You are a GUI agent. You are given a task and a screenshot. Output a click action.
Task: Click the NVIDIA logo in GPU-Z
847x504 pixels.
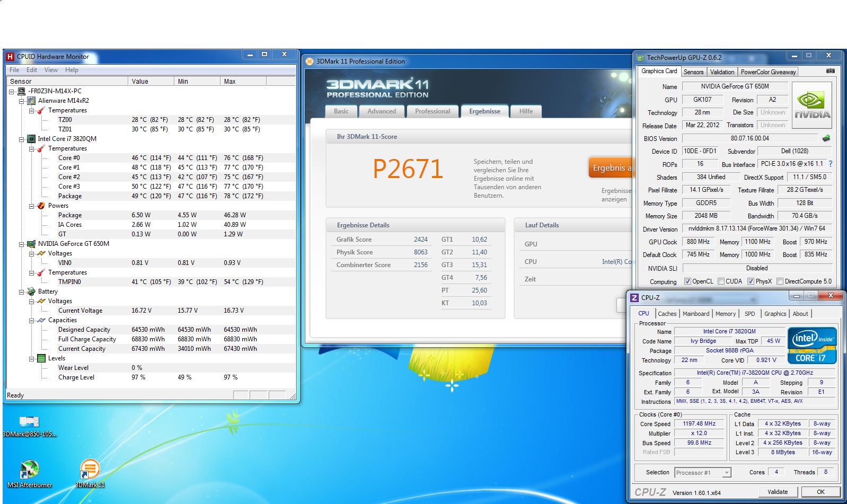pyautogui.click(x=812, y=105)
